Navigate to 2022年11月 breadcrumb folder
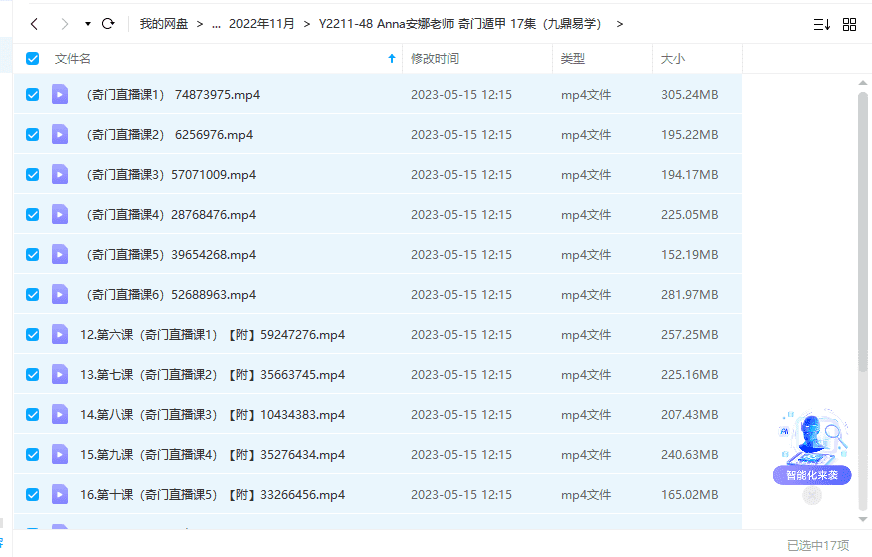Viewport: 872px width, 557px height. click(260, 24)
